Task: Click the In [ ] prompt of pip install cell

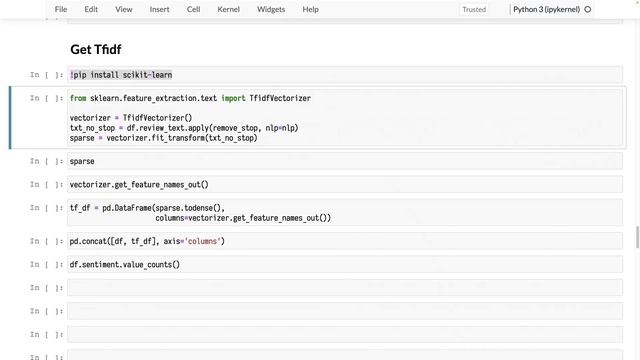Action: [x=47, y=75]
